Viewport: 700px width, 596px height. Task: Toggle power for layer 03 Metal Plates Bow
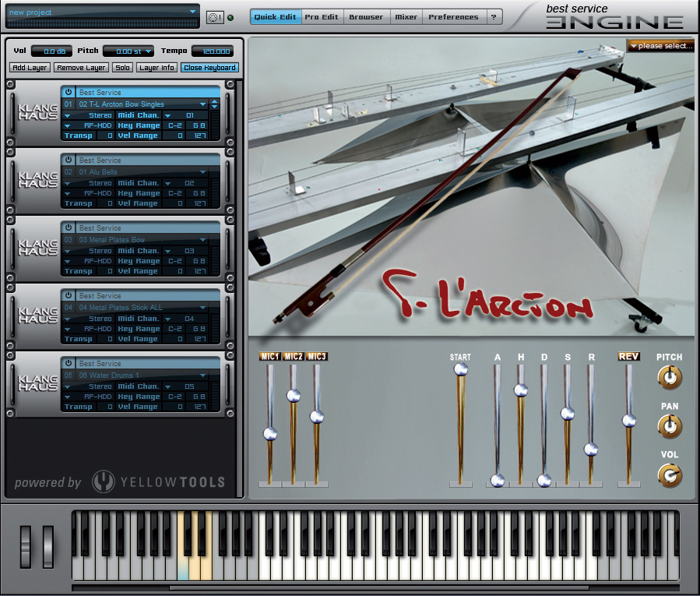(x=69, y=227)
